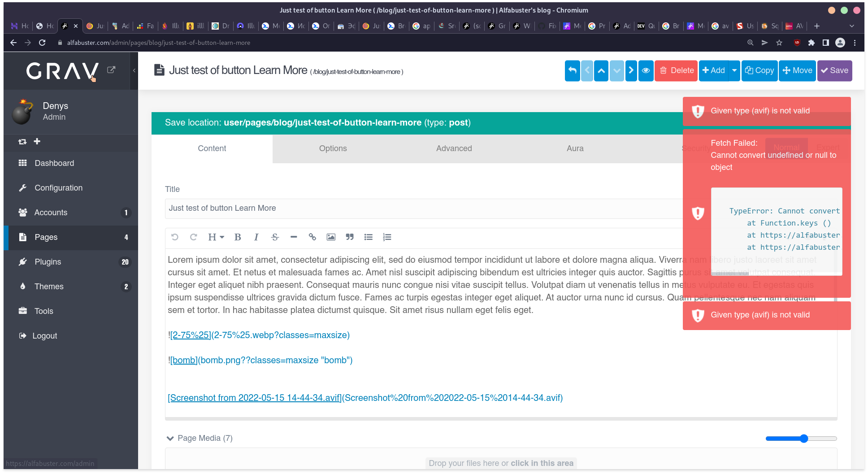This screenshot has width=868, height=474.
Task: Click the browser address bar
Action: click(399, 43)
